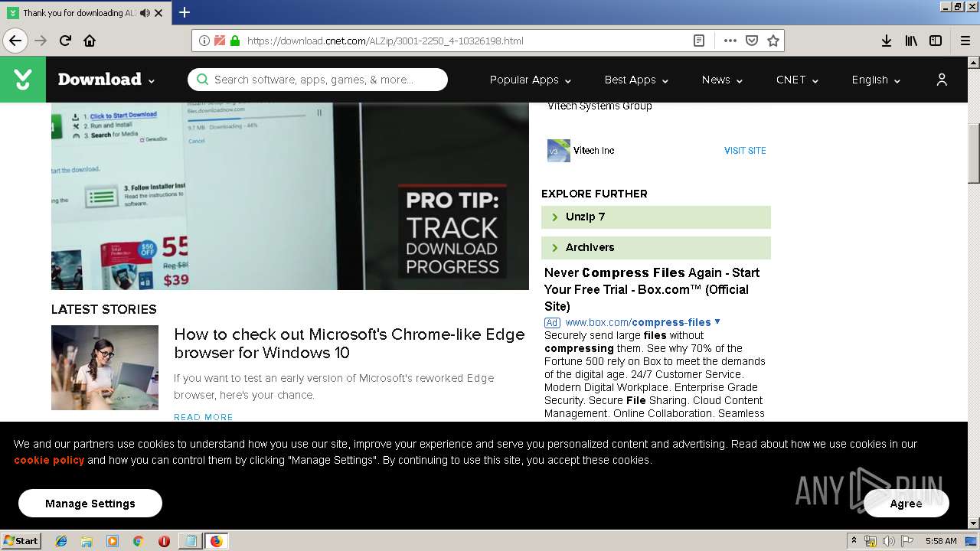Click the Vitech Inc logo thumbnail
The height and width of the screenshot is (551, 980).
[559, 151]
